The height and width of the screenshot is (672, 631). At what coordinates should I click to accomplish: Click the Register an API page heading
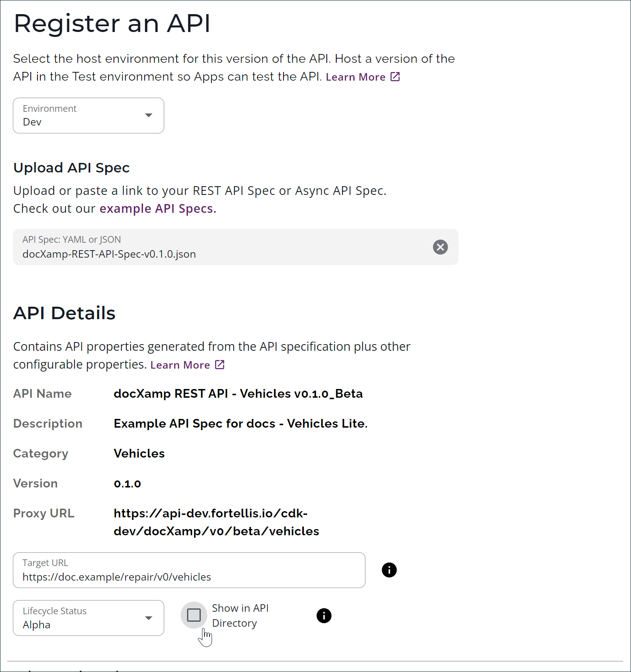112,24
